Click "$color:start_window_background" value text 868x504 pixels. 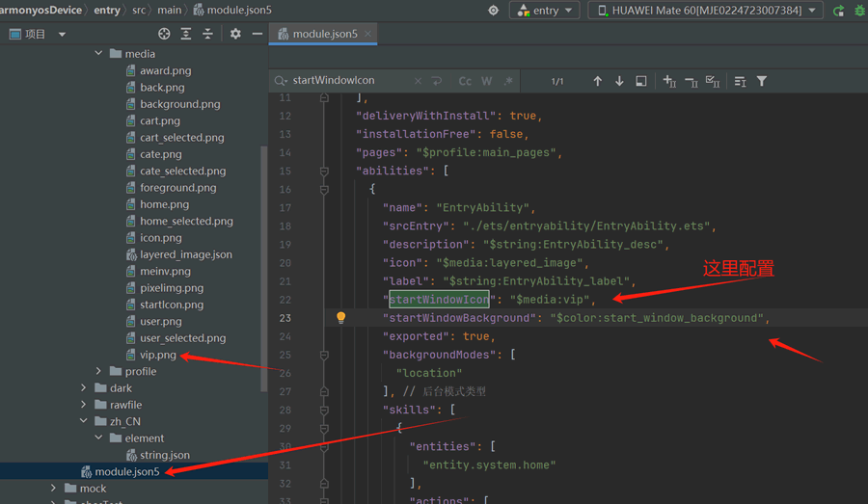coord(657,318)
